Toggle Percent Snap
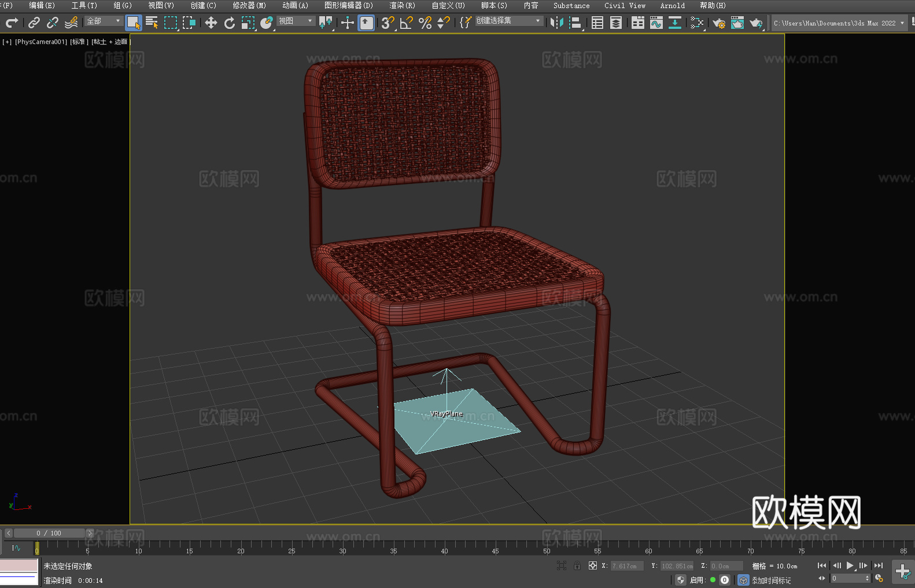The height and width of the screenshot is (588, 915). 425,23
